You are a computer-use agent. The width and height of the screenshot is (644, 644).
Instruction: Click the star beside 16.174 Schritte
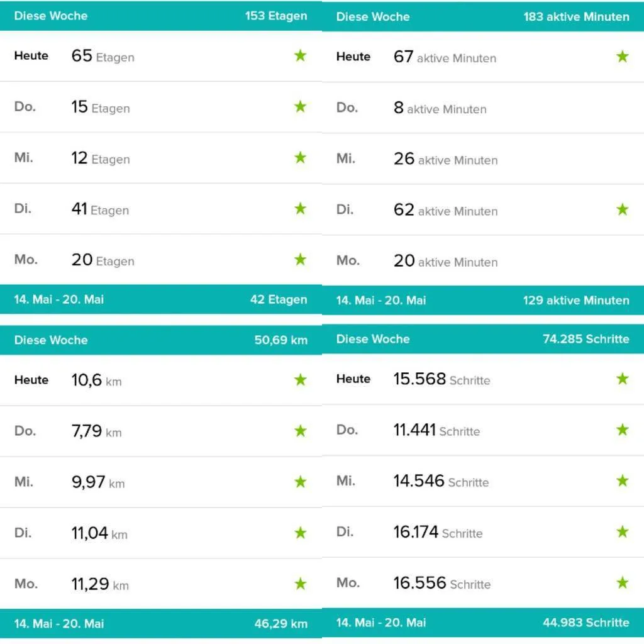pyautogui.click(x=622, y=531)
